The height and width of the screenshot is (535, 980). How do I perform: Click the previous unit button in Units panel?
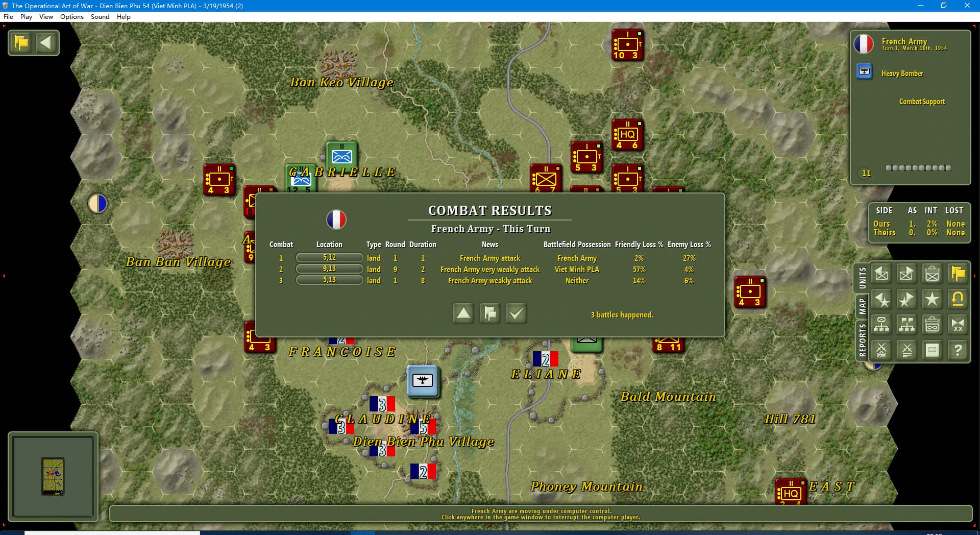click(881, 274)
